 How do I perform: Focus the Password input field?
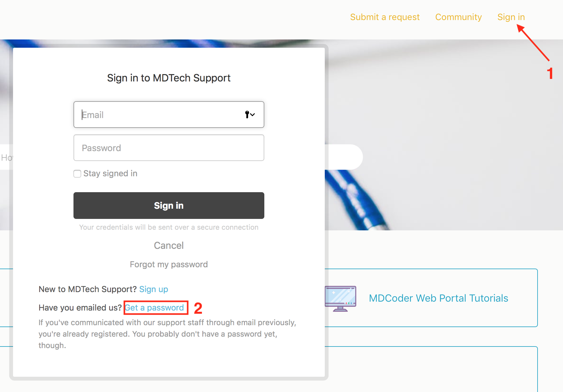[169, 148]
